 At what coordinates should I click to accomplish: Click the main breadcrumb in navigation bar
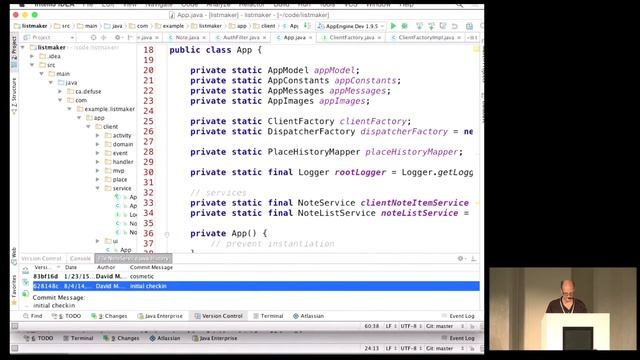click(87, 26)
